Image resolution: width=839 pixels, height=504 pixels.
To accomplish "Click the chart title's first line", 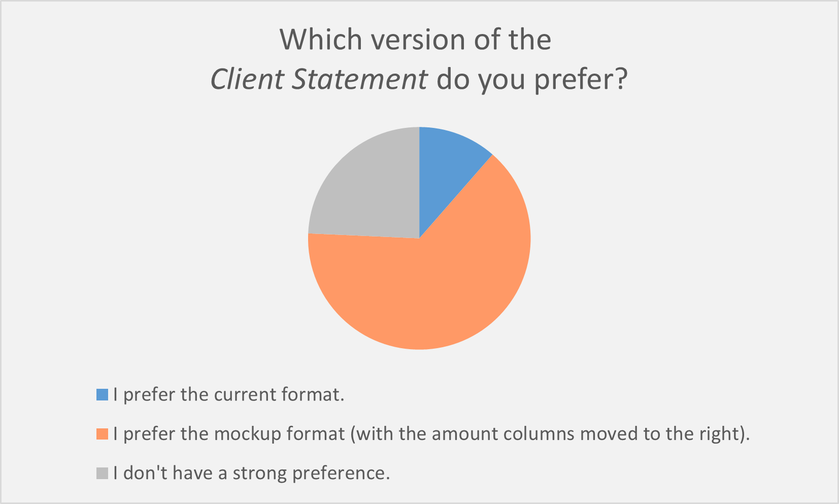I will (416, 40).
